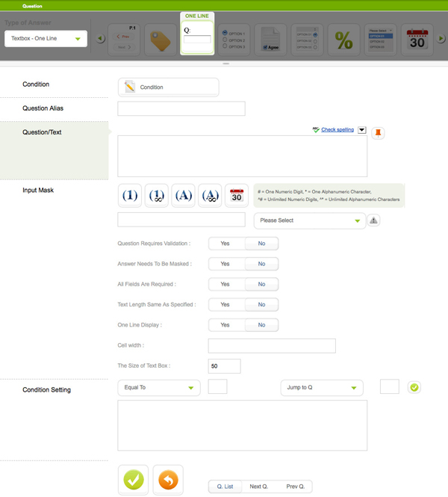The image size is (448, 497).
Task: Choose the calendar date answer type icon
Action: click(x=417, y=40)
